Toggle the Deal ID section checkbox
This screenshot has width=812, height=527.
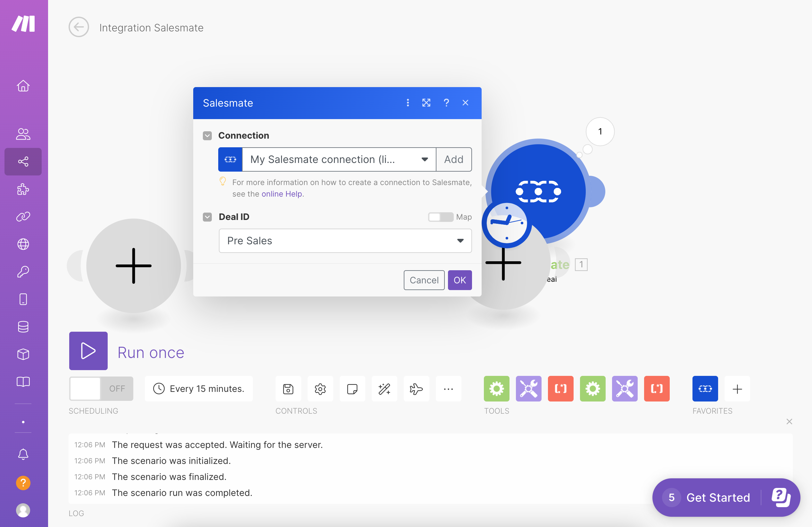point(207,217)
